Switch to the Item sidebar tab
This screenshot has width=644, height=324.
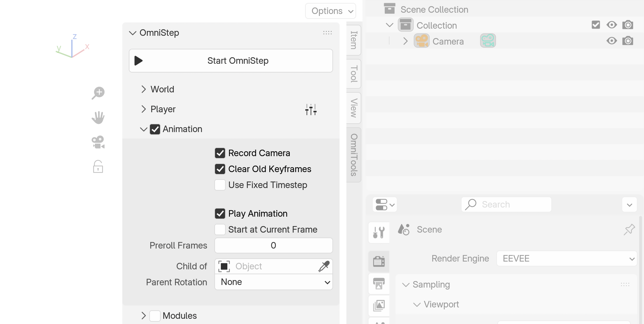(x=354, y=40)
